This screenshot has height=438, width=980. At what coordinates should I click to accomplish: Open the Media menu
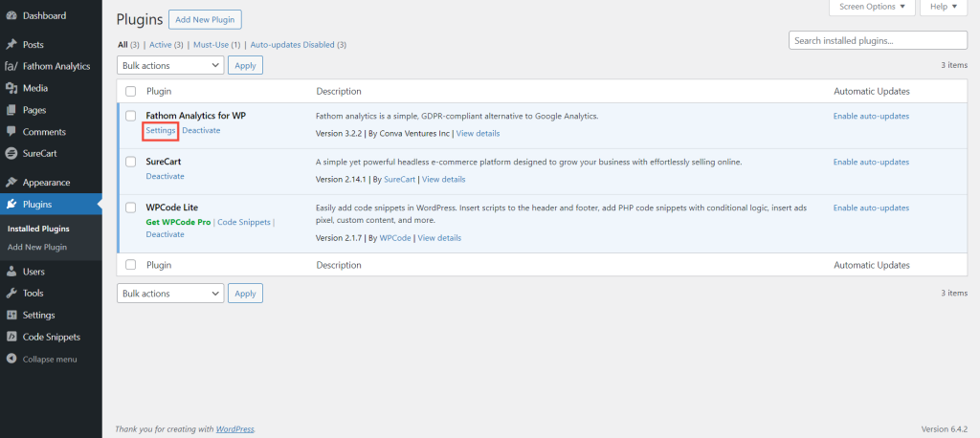click(x=35, y=88)
